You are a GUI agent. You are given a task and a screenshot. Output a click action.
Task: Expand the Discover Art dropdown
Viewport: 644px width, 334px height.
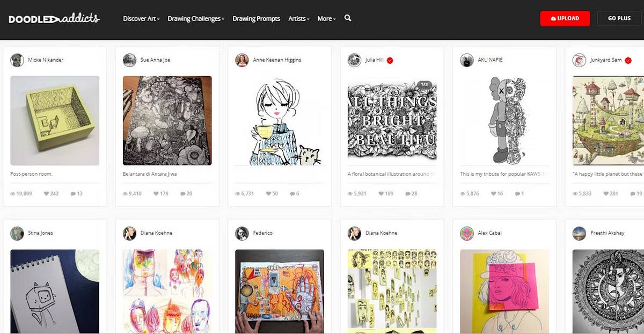tap(141, 18)
